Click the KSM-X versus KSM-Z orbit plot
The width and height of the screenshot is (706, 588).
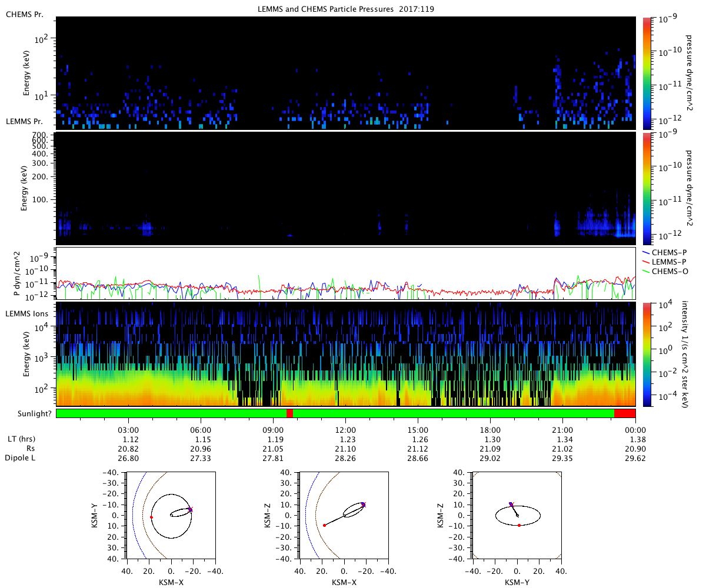click(x=344, y=515)
